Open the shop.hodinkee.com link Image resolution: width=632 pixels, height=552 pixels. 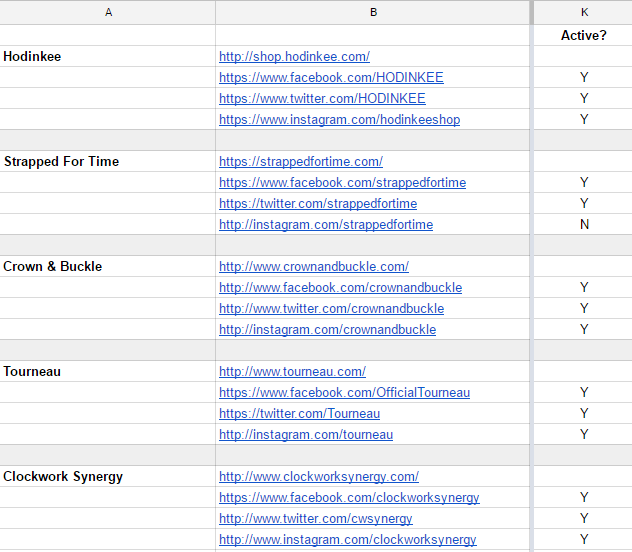coord(294,57)
